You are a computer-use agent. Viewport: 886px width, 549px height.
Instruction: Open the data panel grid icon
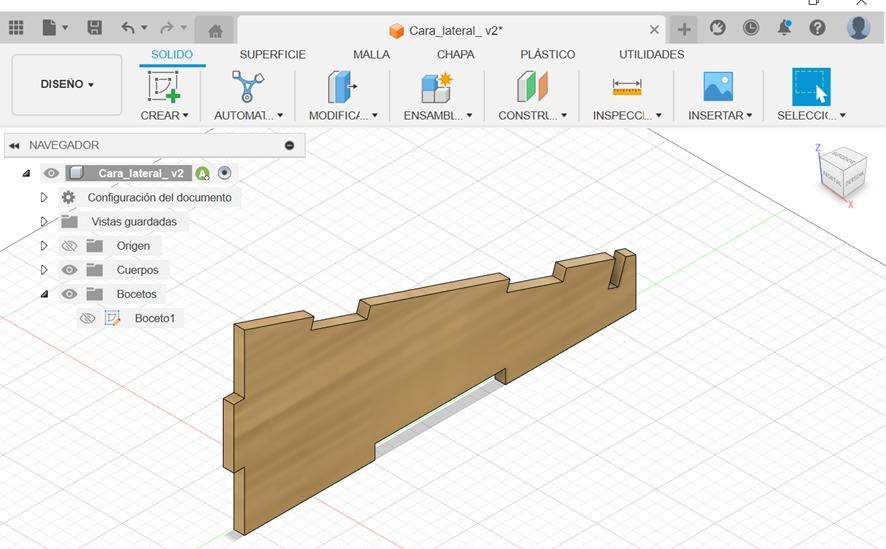coord(16,28)
